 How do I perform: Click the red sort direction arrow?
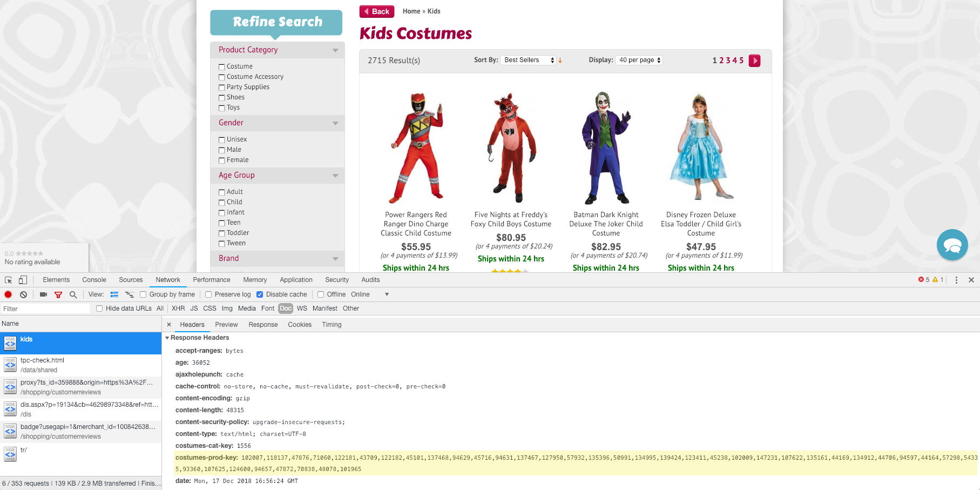560,61
